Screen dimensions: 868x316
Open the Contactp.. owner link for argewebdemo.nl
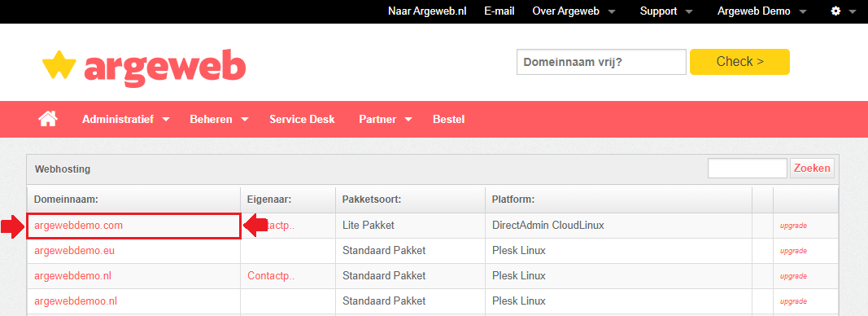coord(271,275)
